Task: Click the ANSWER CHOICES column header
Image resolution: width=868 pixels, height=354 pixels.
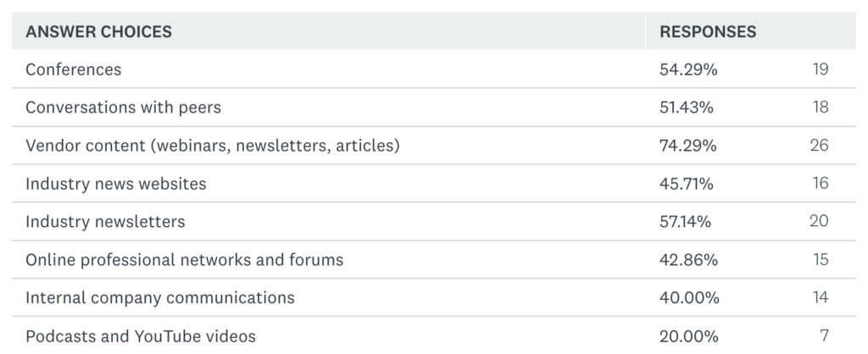Action: coord(98,32)
